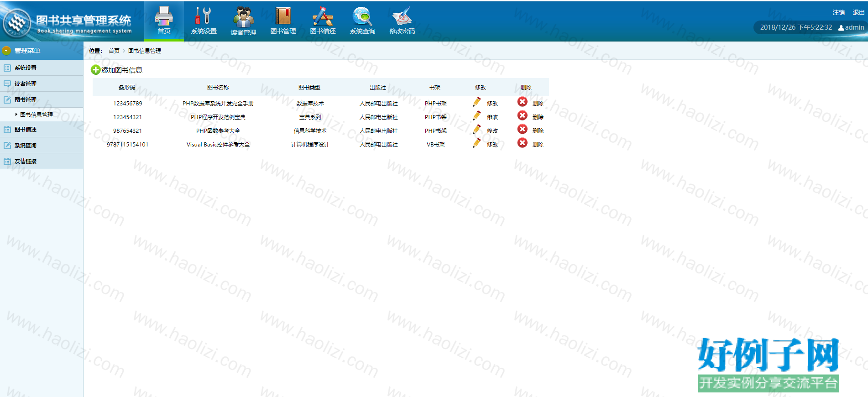Click book type 信息科学技术 cell
The image size is (868, 397).
pyautogui.click(x=310, y=131)
